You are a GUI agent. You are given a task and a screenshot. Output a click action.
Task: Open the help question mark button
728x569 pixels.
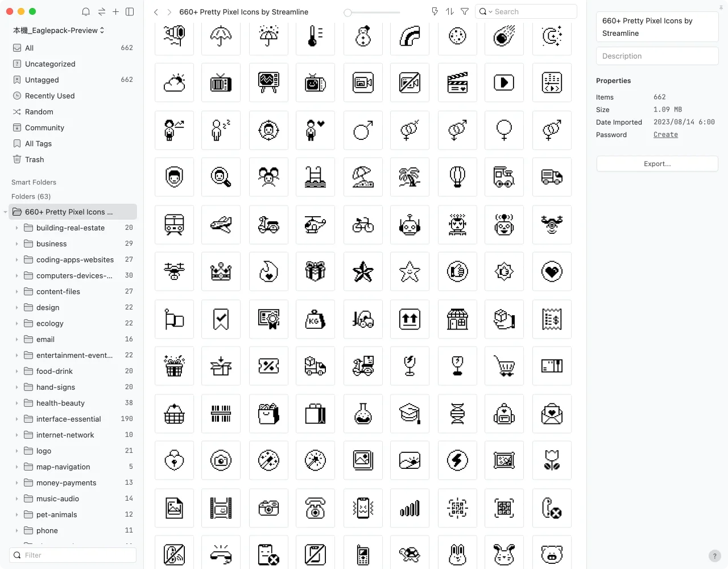(715, 556)
